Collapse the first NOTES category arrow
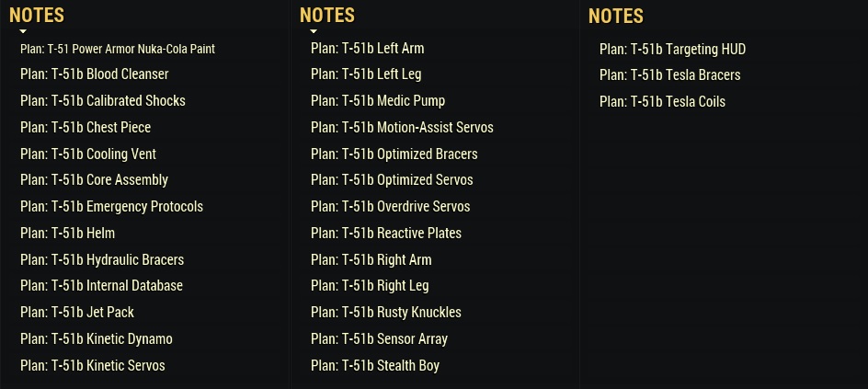 [24, 31]
